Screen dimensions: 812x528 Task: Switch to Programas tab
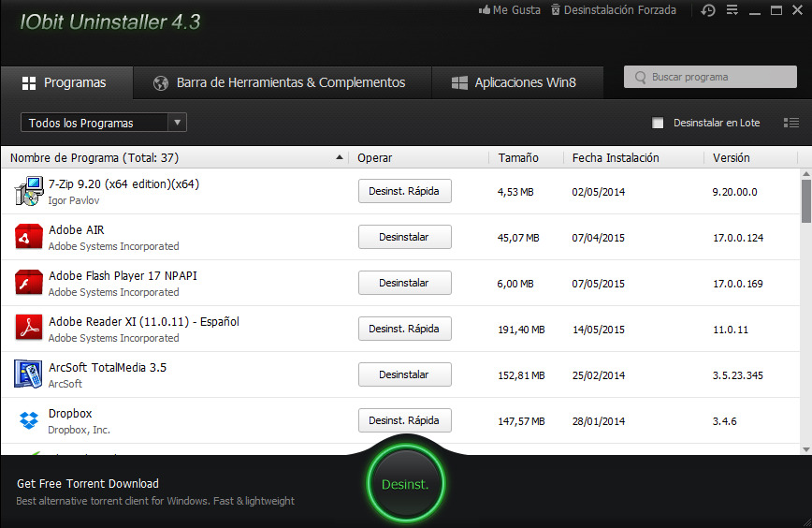pyautogui.click(x=66, y=82)
